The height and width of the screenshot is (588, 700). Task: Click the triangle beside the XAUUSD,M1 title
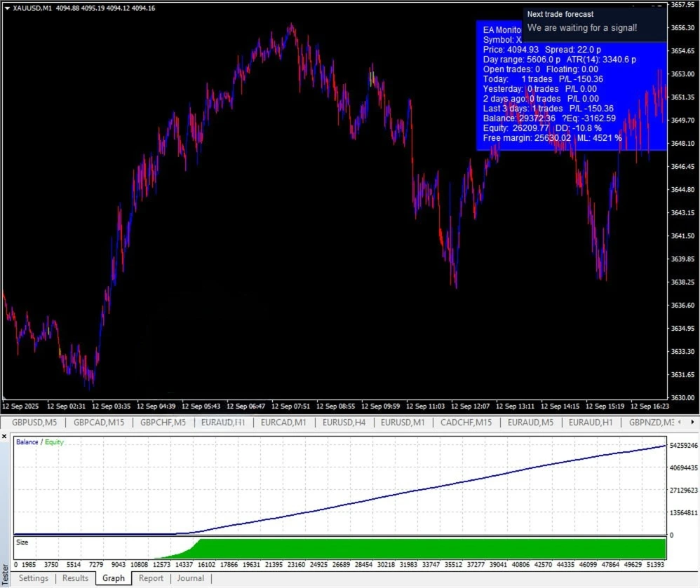pos(7,8)
